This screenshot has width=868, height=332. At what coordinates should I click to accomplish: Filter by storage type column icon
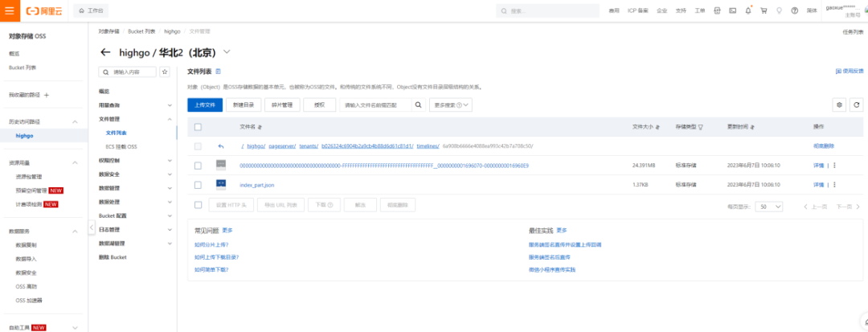click(701, 127)
